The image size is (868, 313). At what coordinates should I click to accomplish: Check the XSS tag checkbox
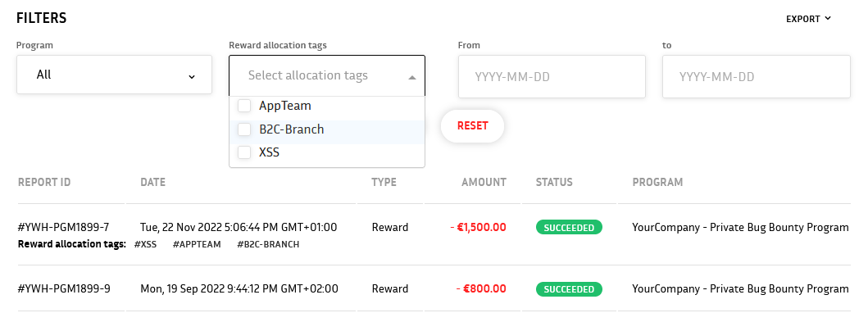pos(244,152)
